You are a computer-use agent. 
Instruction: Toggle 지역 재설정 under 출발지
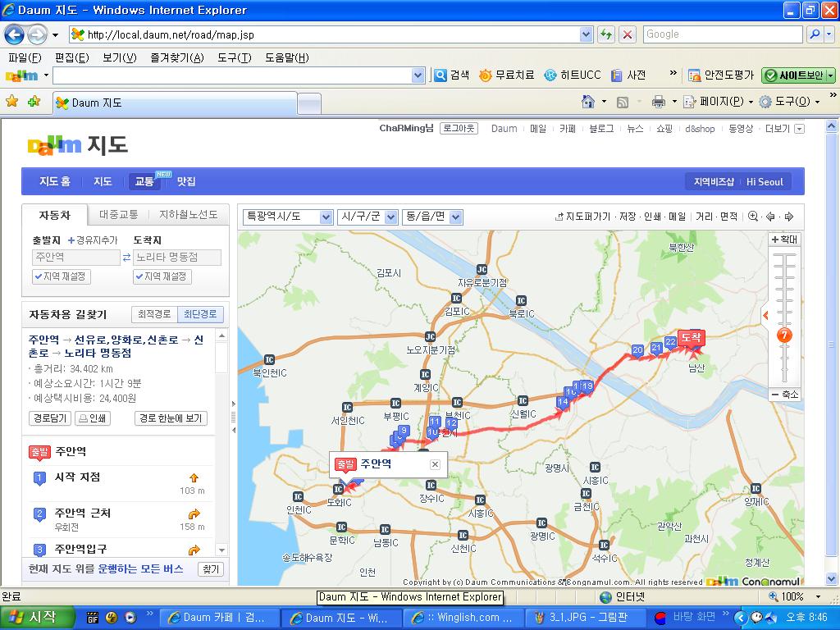pyautogui.click(x=61, y=276)
